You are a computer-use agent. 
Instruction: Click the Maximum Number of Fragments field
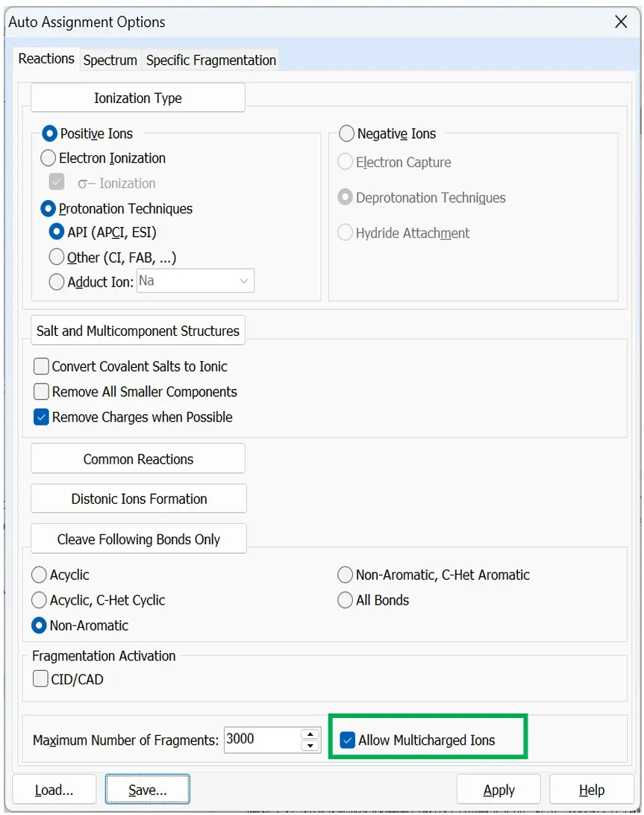[x=262, y=739]
